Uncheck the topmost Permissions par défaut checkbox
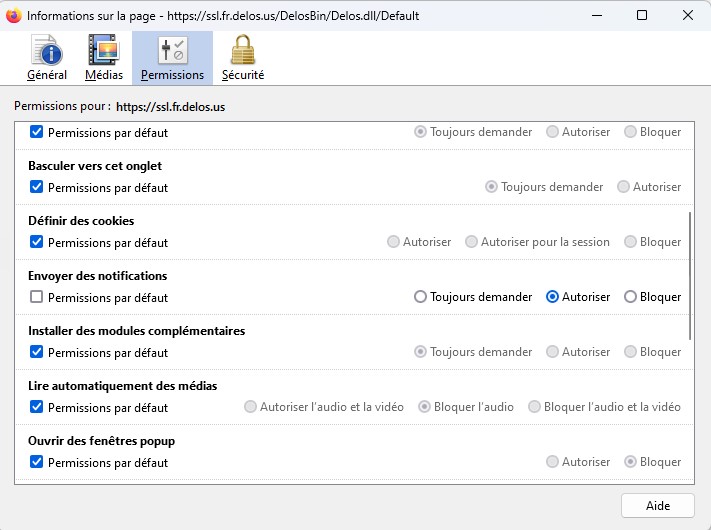The width and height of the screenshot is (711, 530). pos(36,132)
